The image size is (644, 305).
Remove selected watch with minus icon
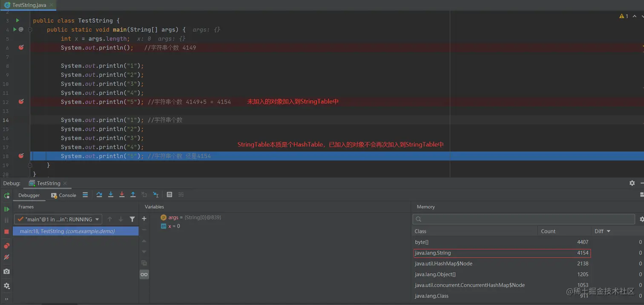(x=144, y=230)
